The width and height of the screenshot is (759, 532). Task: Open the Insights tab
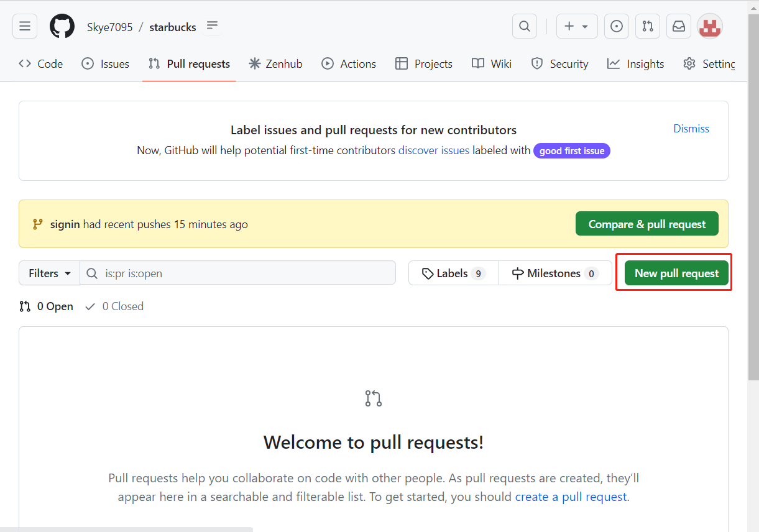(x=636, y=63)
